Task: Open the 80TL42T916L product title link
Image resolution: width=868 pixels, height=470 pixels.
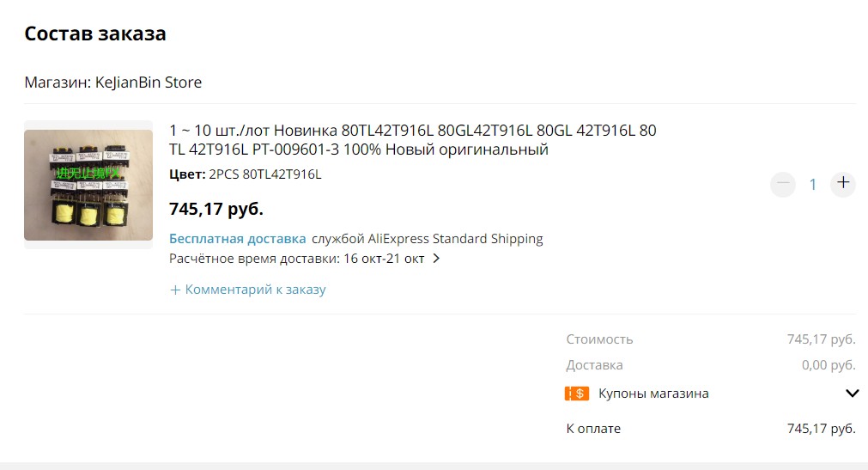Action: click(412, 140)
